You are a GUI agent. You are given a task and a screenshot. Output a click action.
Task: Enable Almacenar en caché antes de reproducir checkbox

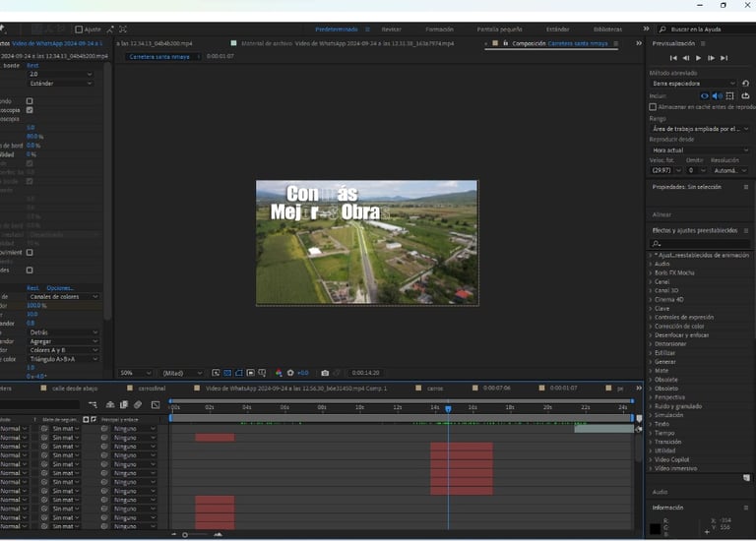654,106
